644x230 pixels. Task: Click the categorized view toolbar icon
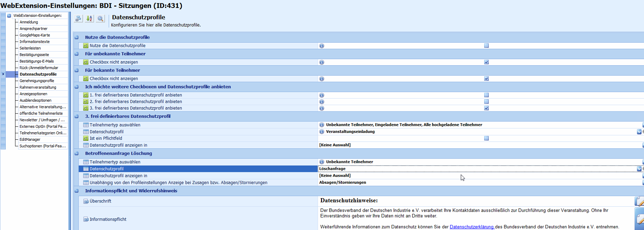point(78,19)
